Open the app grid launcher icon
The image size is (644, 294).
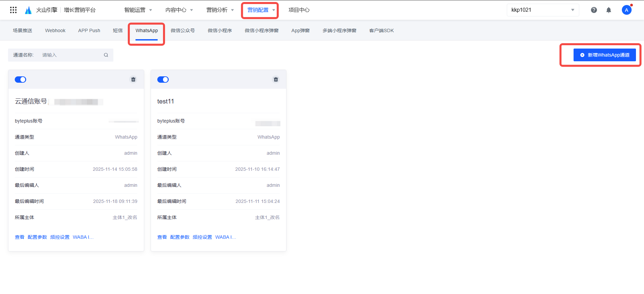point(13,10)
